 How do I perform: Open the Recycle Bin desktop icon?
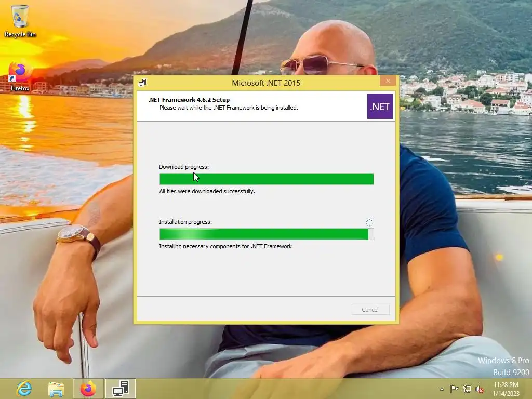[x=20, y=21]
